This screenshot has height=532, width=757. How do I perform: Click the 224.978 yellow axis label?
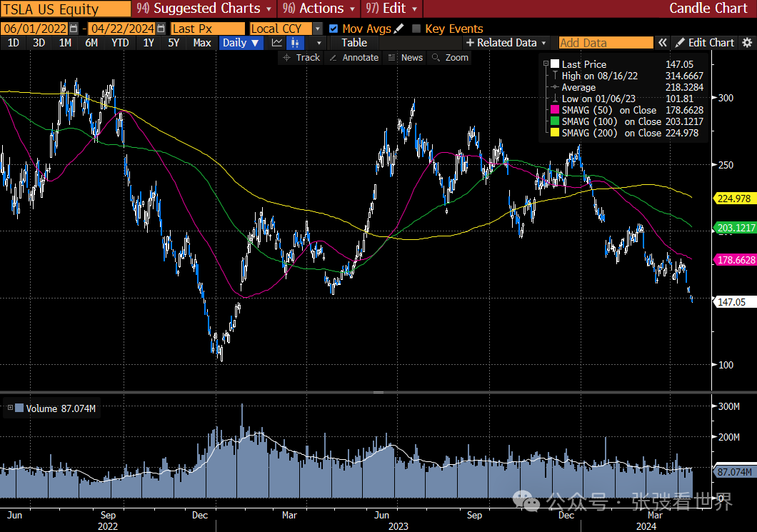pyautogui.click(x=734, y=198)
